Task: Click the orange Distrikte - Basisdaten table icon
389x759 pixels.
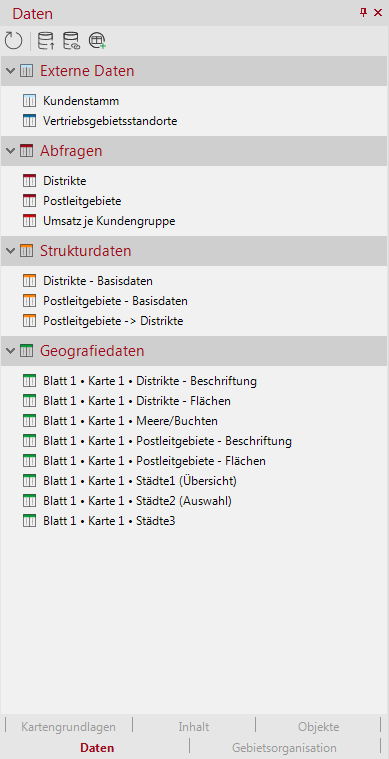Action: point(30,281)
